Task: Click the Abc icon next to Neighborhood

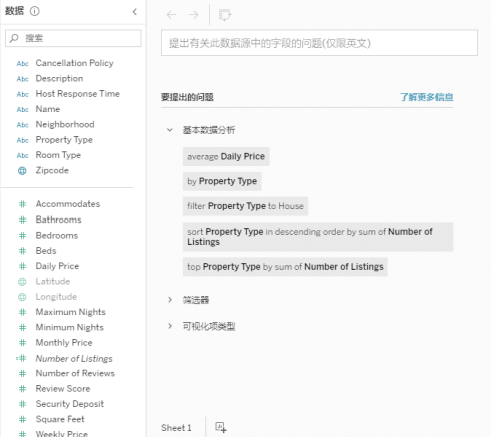Action: pyautogui.click(x=23, y=125)
